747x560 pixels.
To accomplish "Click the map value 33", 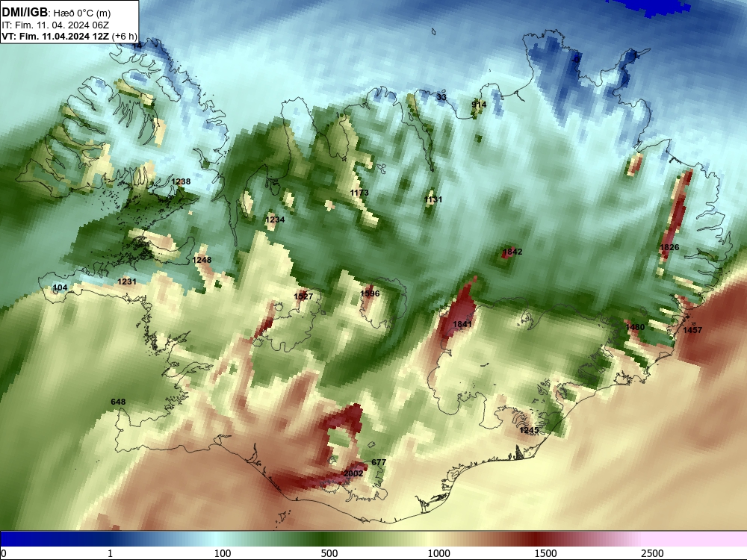I will coord(441,98).
